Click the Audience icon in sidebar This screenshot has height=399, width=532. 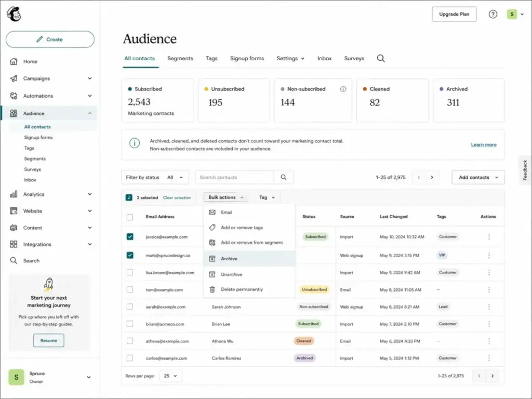click(x=14, y=113)
